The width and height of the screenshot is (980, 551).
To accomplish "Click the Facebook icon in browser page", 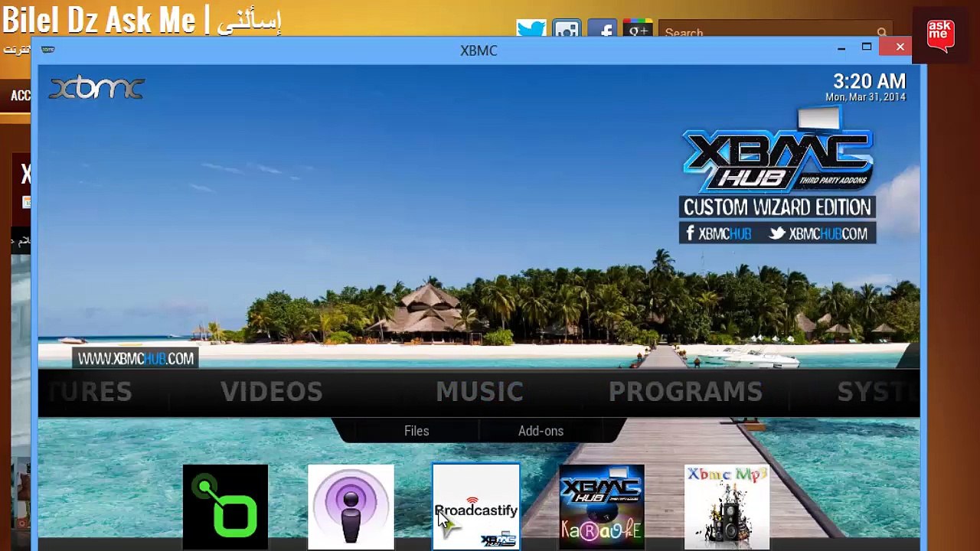I will [603, 29].
